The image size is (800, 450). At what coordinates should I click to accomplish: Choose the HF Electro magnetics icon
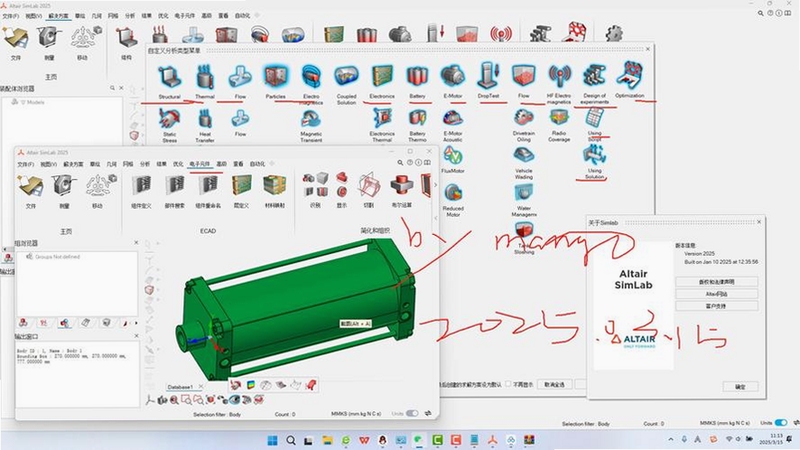(559, 77)
